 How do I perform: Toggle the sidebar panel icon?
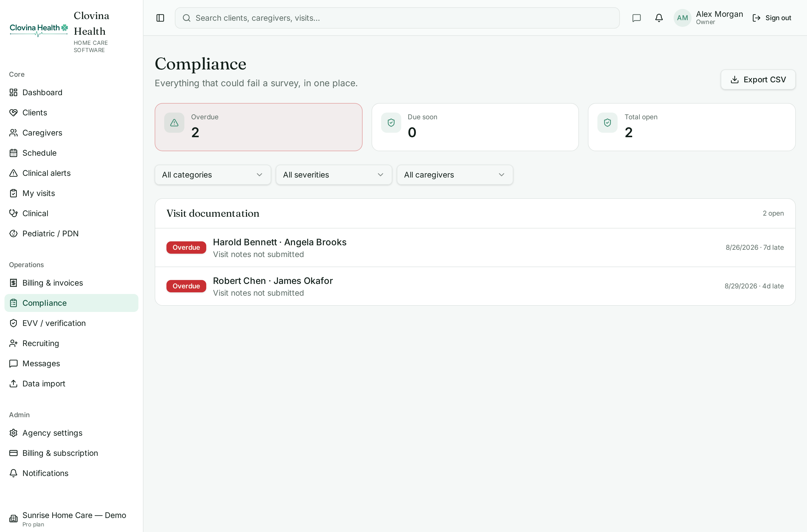[x=160, y=18]
